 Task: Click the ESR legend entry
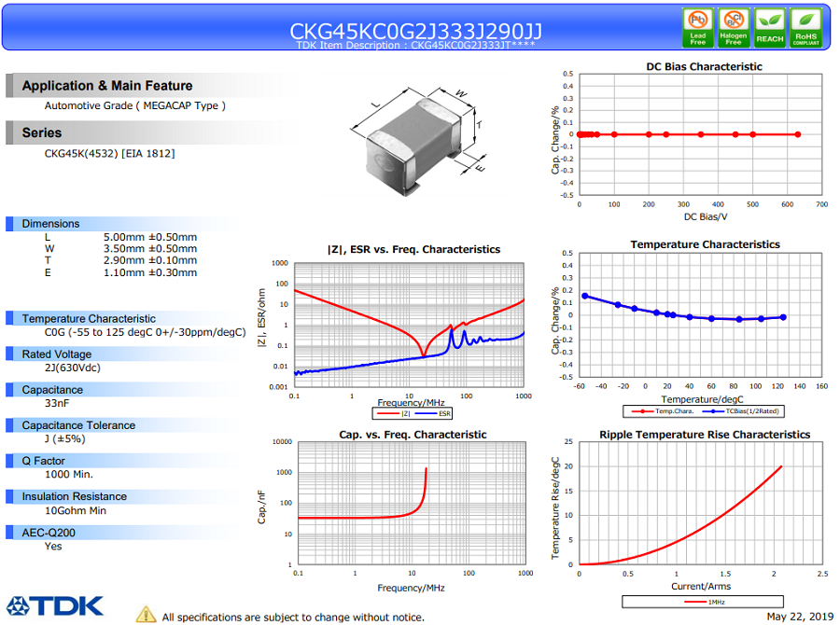click(433, 413)
